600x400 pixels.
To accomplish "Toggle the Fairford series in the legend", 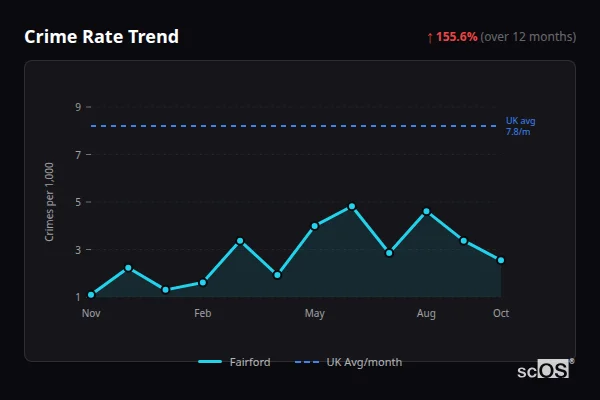I will pos(234,362).
